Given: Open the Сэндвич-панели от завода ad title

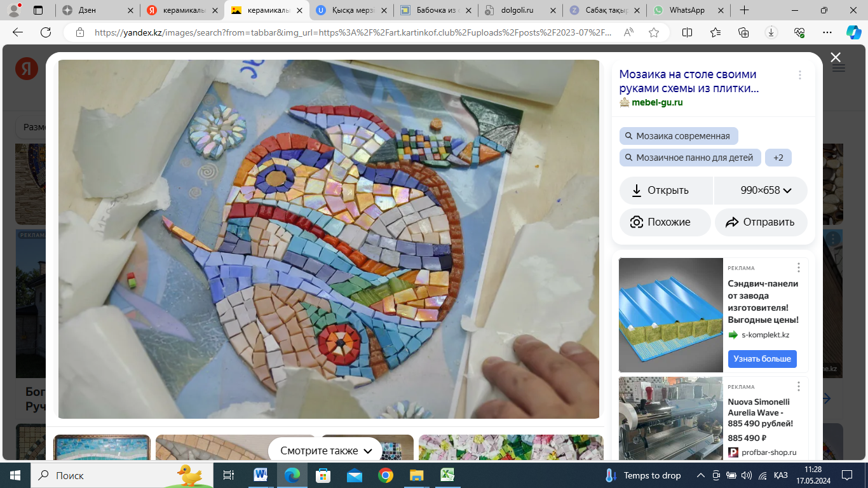Looking at the screenshot, I should pos(763,302).
